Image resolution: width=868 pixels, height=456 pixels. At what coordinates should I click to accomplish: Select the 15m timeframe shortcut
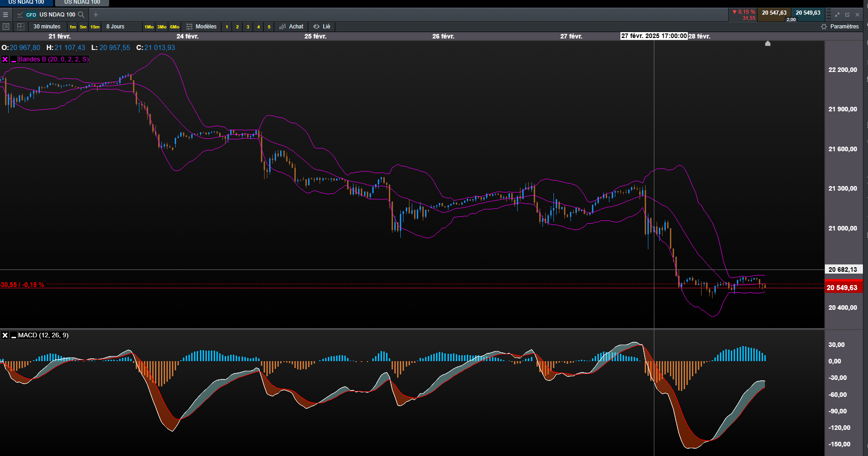[95, 27]
